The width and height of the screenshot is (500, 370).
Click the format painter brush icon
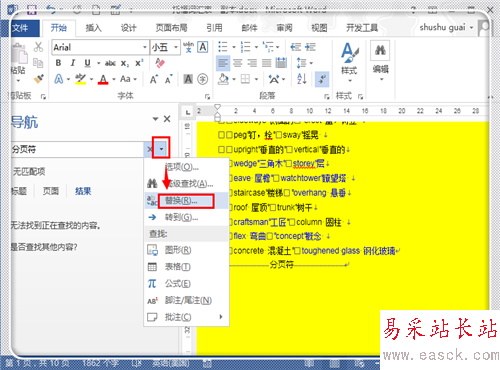tap(39, 79)
